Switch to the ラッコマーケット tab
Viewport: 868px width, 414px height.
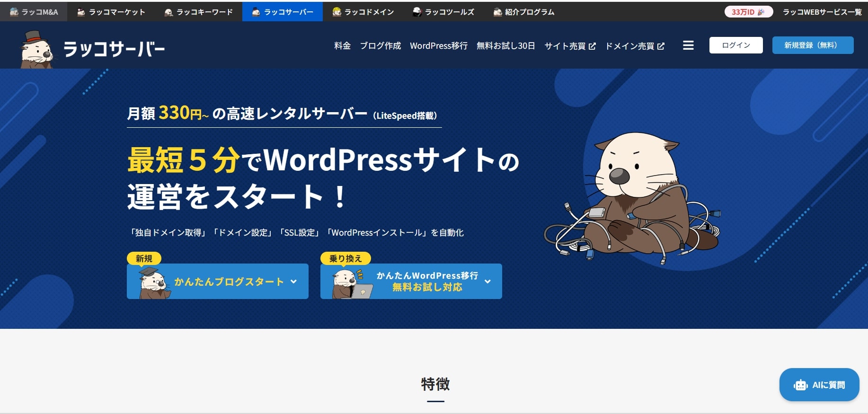111,12
